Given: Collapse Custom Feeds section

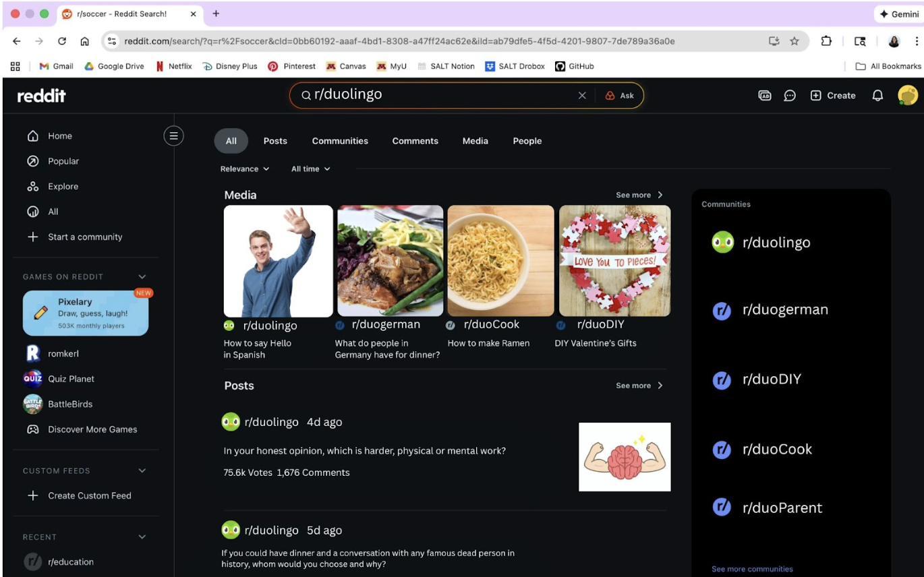Looking at the screenshot, I should tap(142, 470).
